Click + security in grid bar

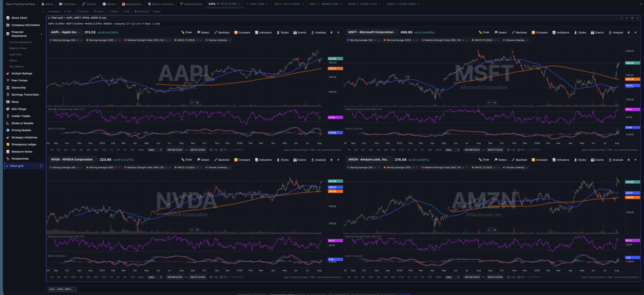click(x=119, y=24)
